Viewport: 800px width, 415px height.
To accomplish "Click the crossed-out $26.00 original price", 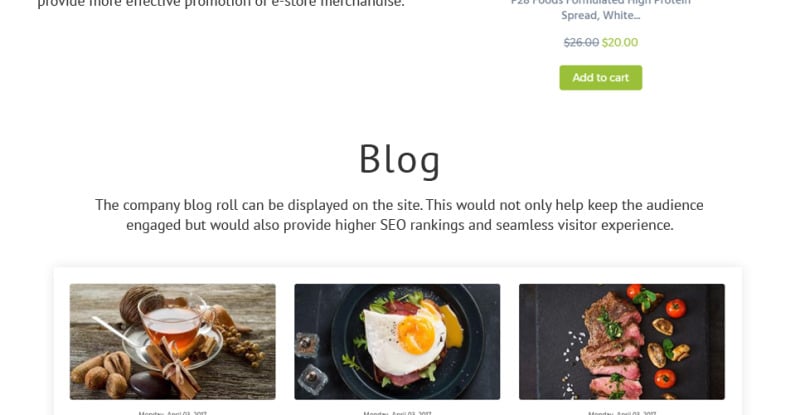I will coord(581,42).
